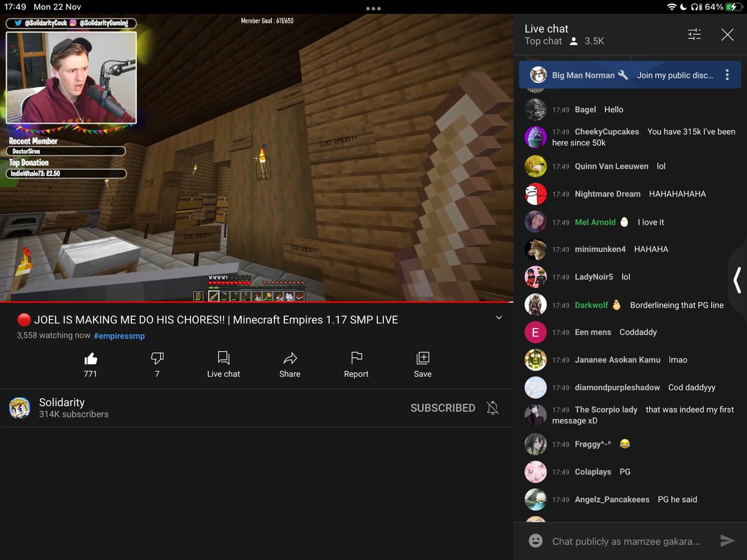Tap the video title text
Viewport: 747px width, 560px height.
click(x=215, y=320)
